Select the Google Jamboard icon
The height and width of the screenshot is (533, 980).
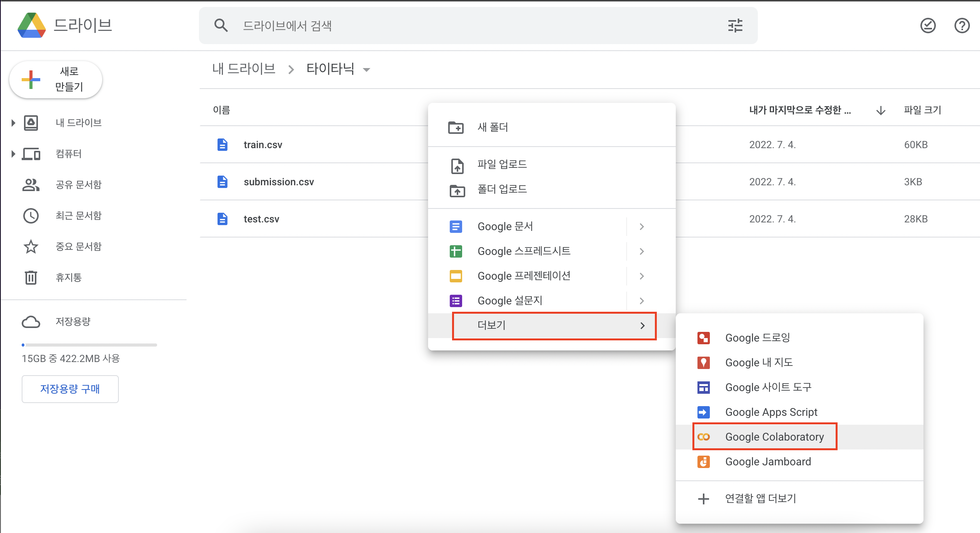(x=703, y=461)
